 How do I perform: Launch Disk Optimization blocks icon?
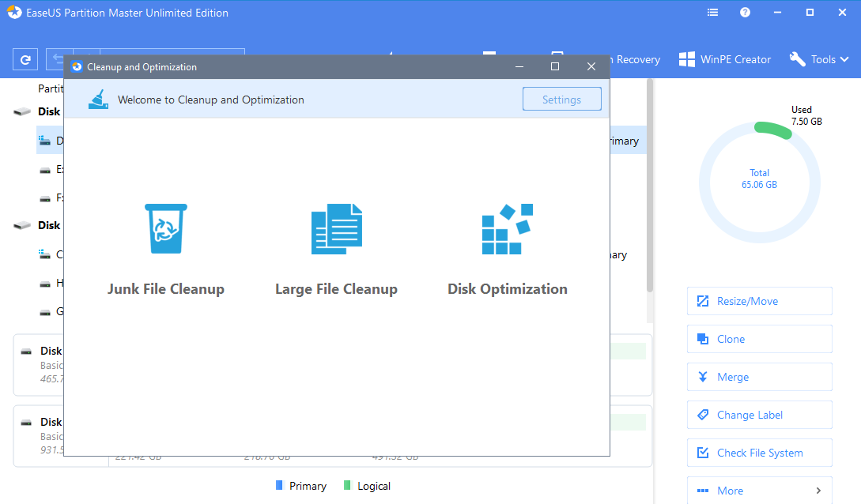pos(507,229)
